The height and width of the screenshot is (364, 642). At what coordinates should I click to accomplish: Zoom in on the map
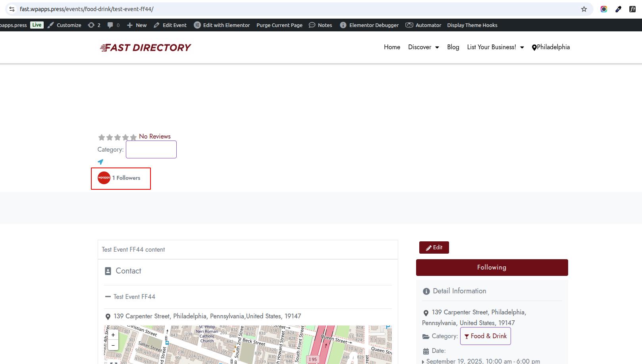click(113, 335)
